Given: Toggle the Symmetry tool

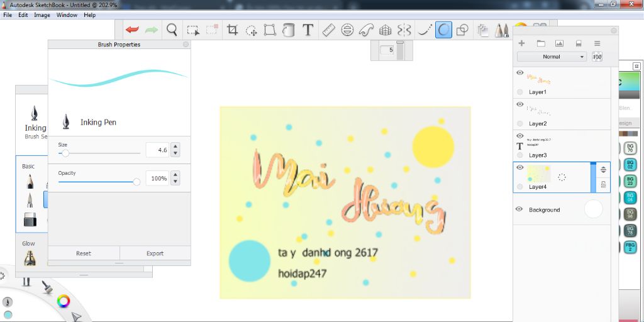Looking at the screenshot, I should (404, 30).
